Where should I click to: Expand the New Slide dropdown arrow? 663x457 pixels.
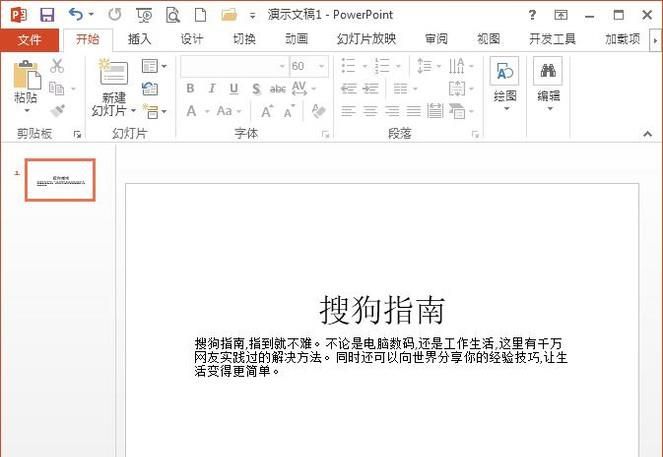[x=134, y=111]
